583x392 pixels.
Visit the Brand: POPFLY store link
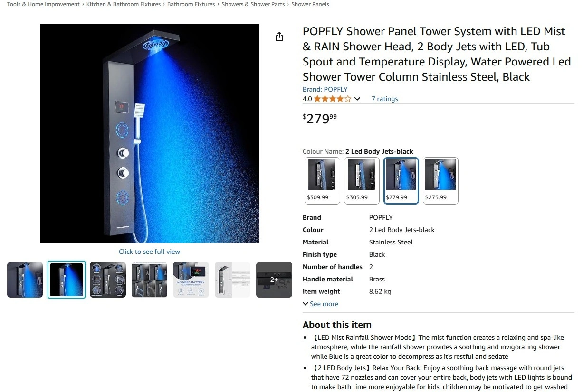pos(325,89)
